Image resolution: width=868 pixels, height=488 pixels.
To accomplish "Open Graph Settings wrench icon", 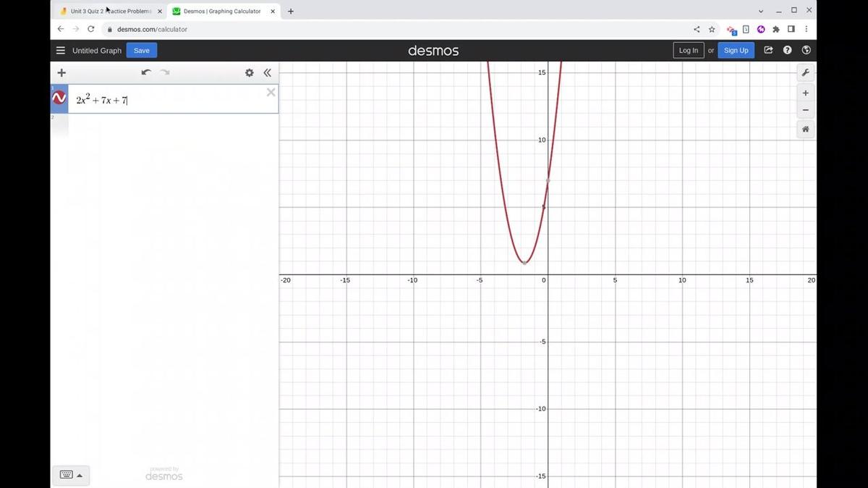I will (805, 72).
